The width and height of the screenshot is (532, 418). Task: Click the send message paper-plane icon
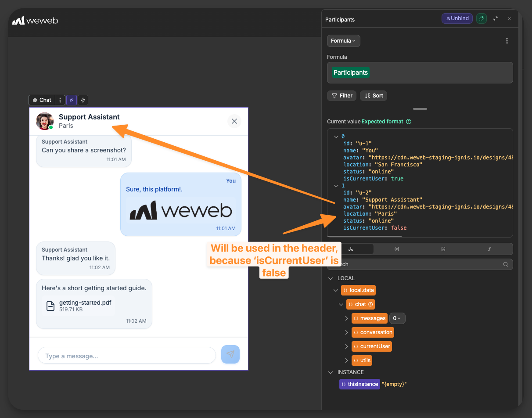point(230,354)
